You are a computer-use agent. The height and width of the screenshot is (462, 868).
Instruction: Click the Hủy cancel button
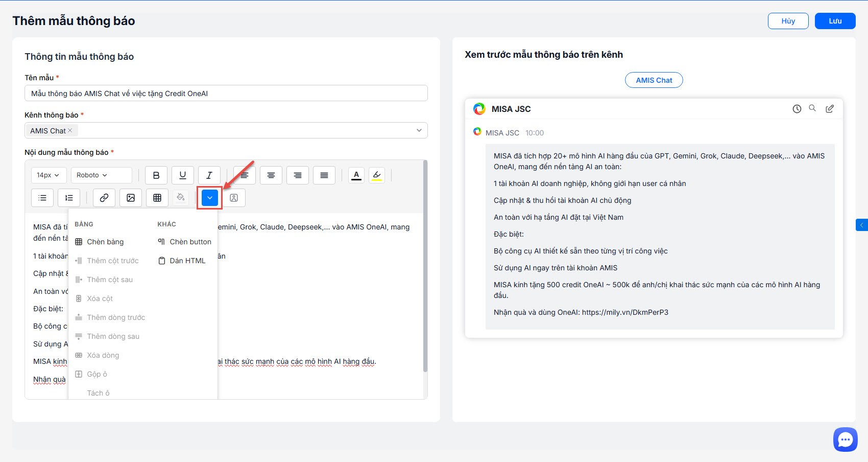[788, 21]
